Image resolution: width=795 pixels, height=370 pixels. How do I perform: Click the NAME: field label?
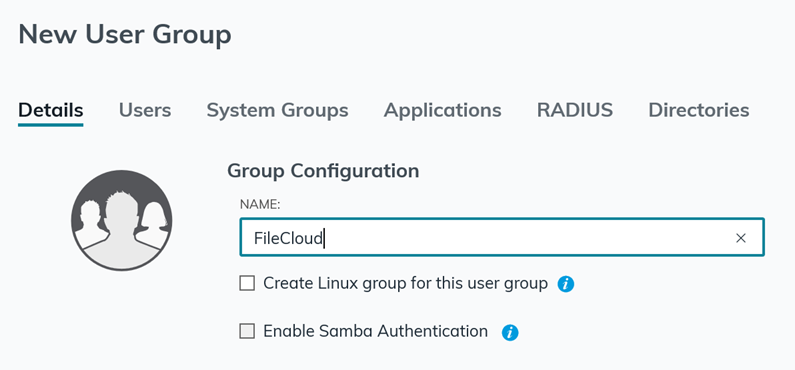pyautogui.click(x=260, y=204)
